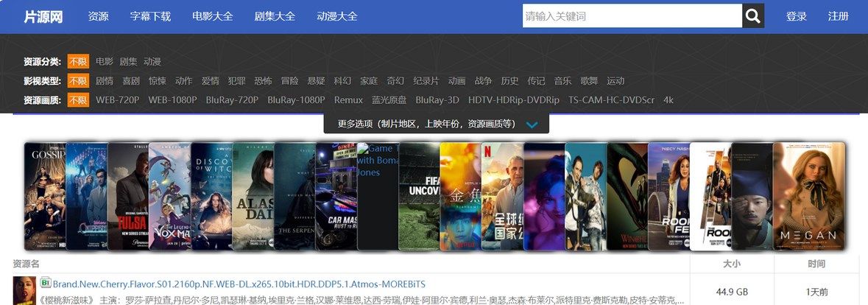Select 不限 in 资源画质 row
Image resolution: width=868 pixels, height=305 pixels.
[x=78, y=100]
